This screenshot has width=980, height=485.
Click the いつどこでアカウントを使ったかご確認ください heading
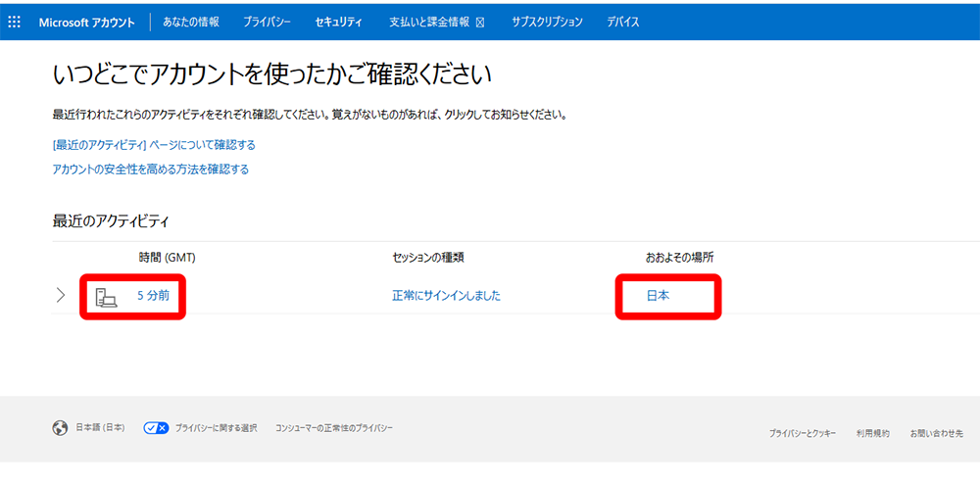pyautogui.click(x=272, y=75)
